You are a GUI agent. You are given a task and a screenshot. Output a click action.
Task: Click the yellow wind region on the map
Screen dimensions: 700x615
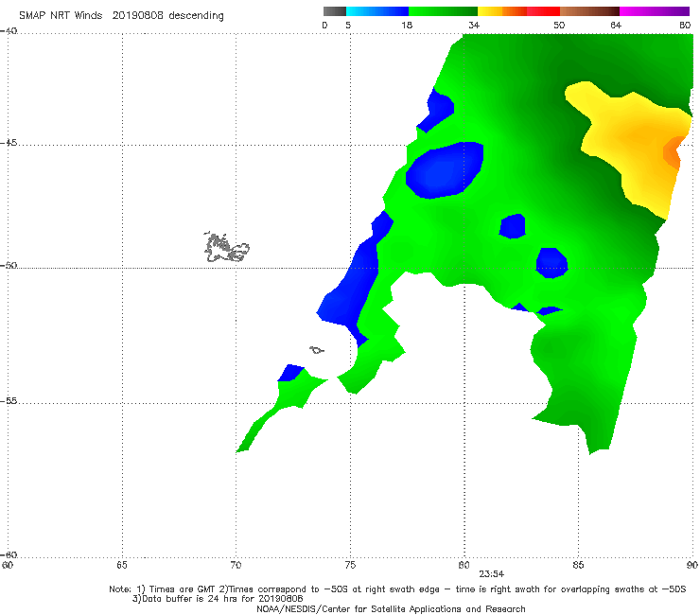tap(634, 143)
